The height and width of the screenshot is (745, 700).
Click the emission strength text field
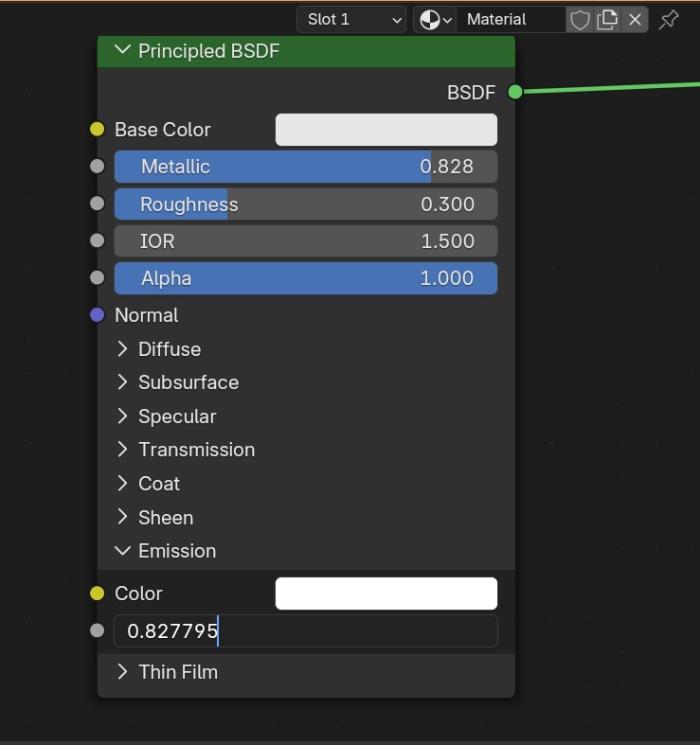pos(305,631)
